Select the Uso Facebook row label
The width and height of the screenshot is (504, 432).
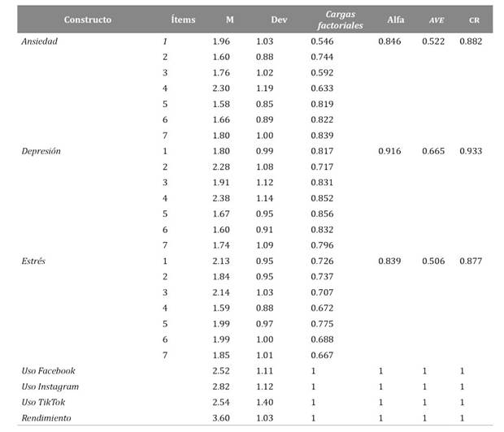pyautogui.click(x=48, y=371)
